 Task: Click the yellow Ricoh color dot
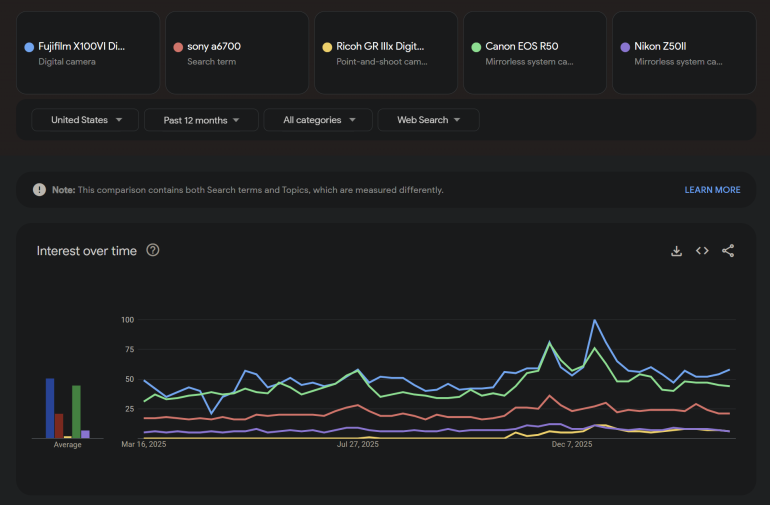[327, 47]
